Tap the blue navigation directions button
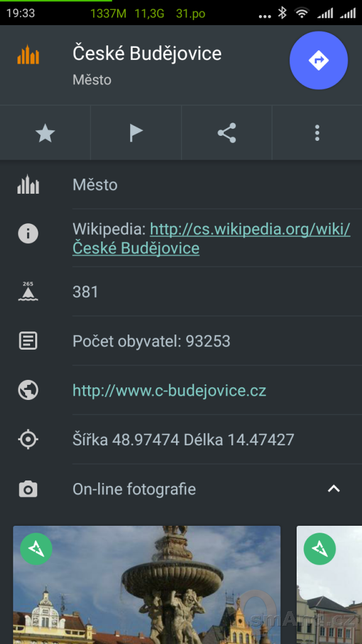This screenshot has width=362, height=644. tap(319, 60)
